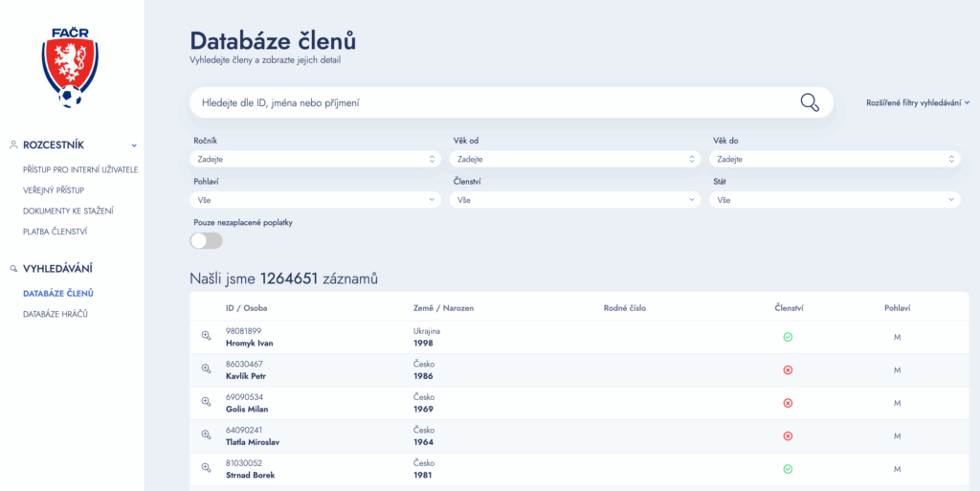Go to Platba členství page
The width and height of the screenshot is (980, 491).
tap(56, 231)
